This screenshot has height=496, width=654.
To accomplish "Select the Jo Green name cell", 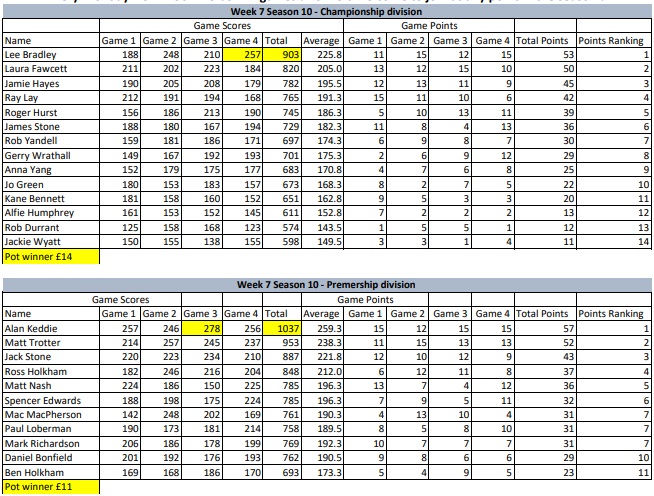I will 51,184.
